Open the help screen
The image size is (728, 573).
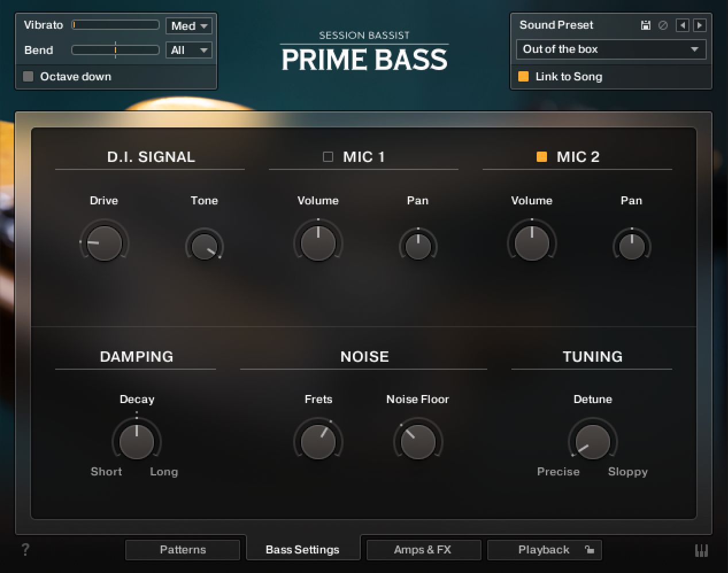[x=25, y=550]
